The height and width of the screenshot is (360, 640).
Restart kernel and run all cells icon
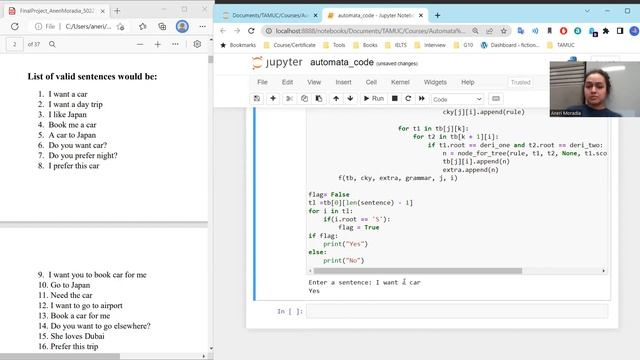click(x=422, y=98)
